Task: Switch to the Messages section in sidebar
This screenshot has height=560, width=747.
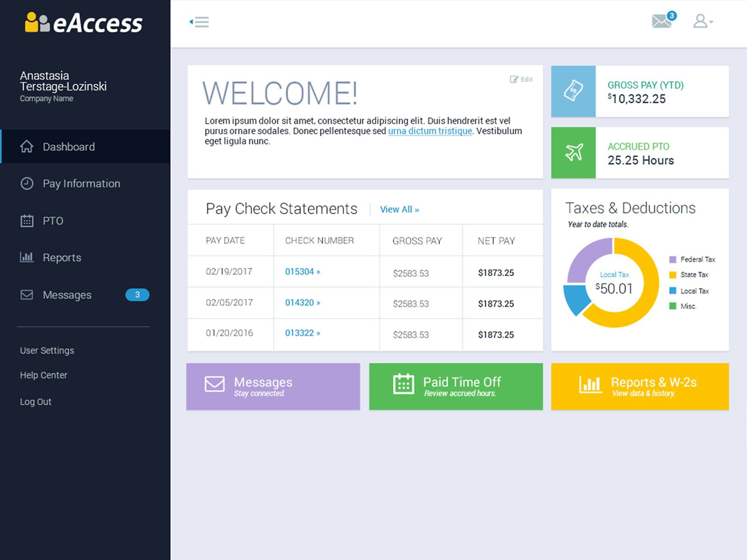Action: coord(67,294)
